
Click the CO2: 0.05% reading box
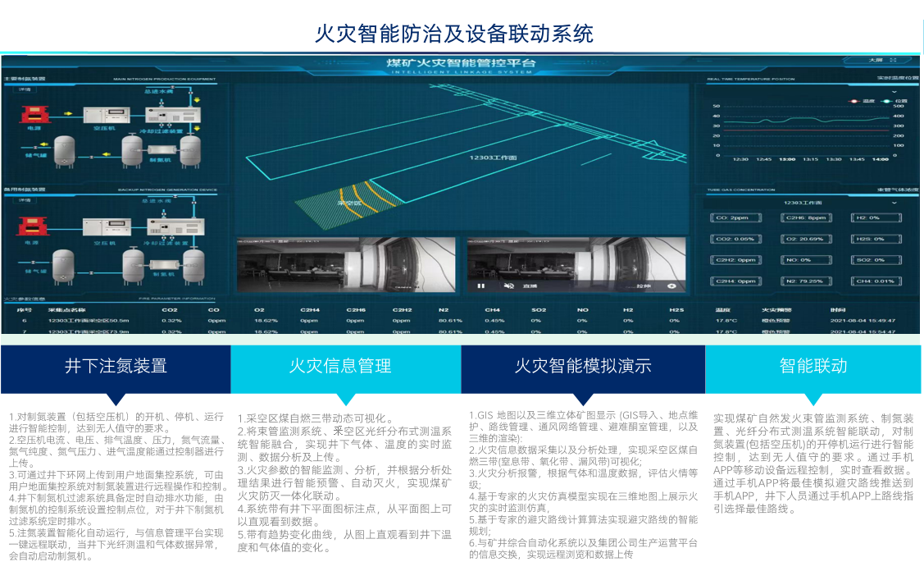[735, 239]
